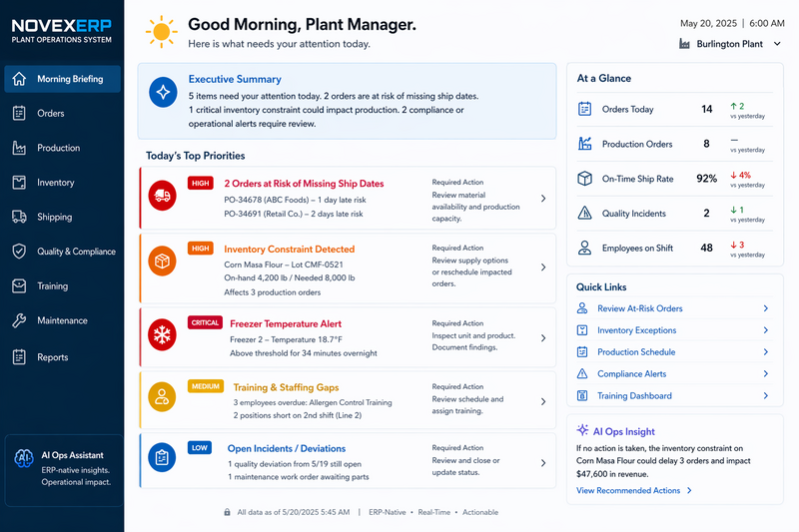The image size is (799, 532).
Task: Expand the Open Incidents / Deviations card chevron
Action: 543,463
